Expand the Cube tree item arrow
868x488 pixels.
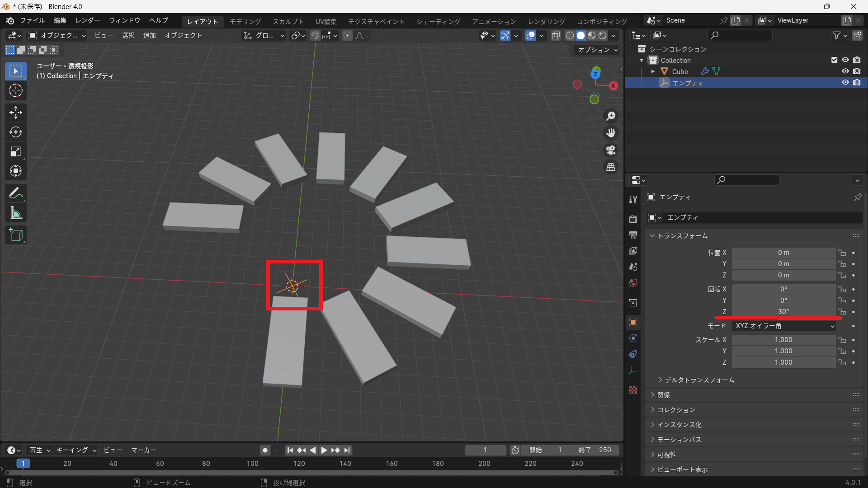tap(653, 71)
